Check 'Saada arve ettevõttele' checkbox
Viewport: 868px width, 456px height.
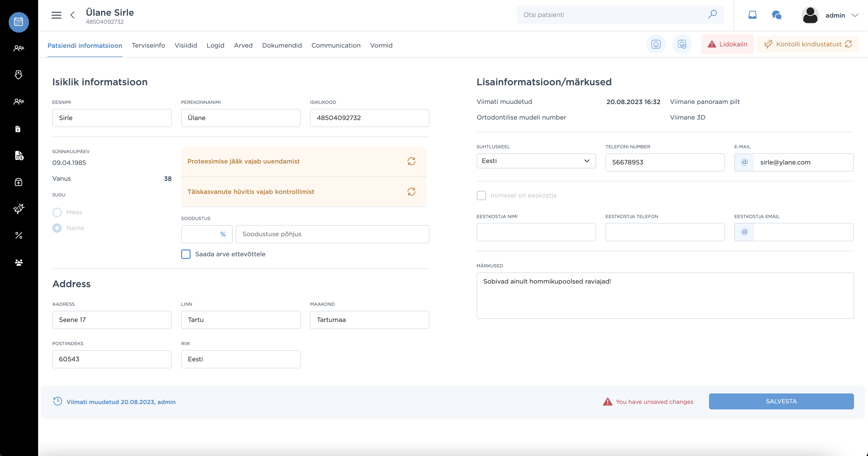click(186, 254)
